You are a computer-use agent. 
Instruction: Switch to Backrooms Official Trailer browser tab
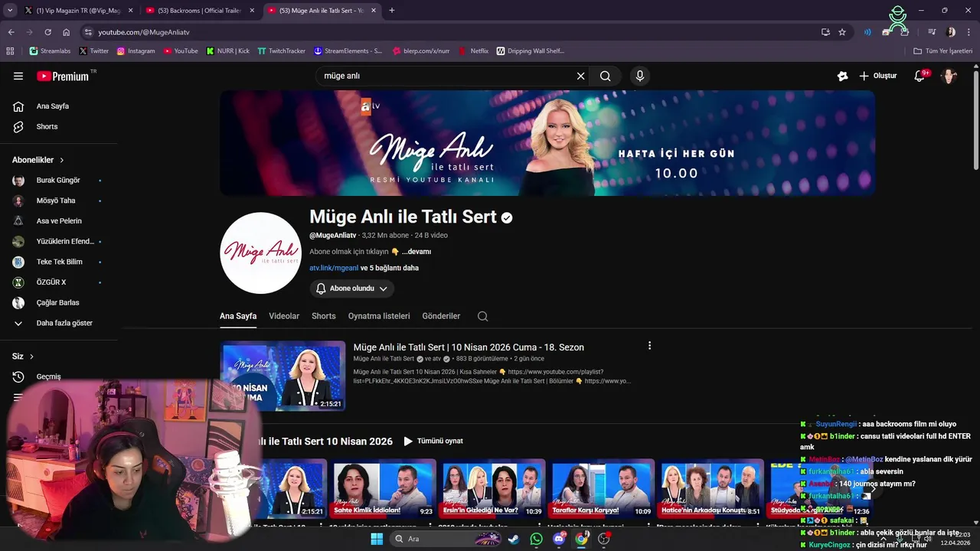199,11
